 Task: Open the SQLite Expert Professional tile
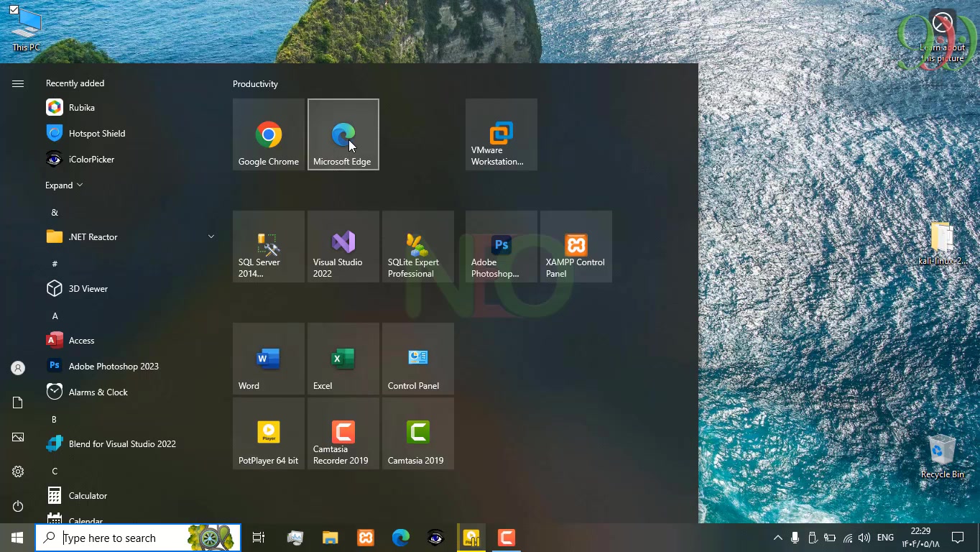(x=418, y=247)
